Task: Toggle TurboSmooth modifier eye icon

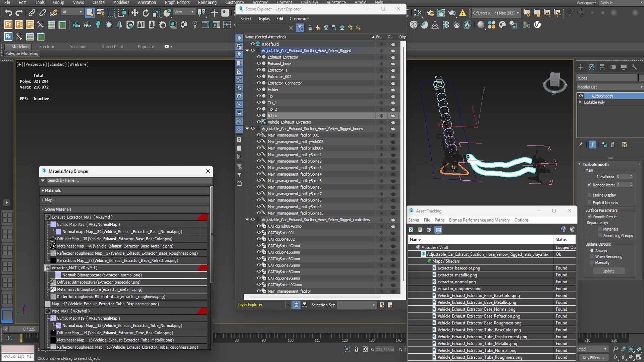Action: coord(581,96)
